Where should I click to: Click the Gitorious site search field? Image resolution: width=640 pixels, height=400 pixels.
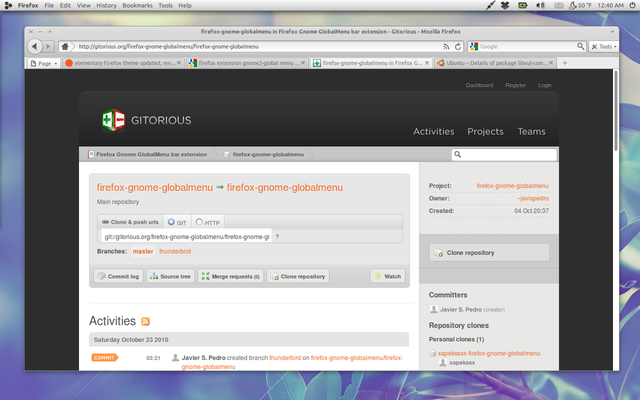pyautogui.click(x=504, y=155)
